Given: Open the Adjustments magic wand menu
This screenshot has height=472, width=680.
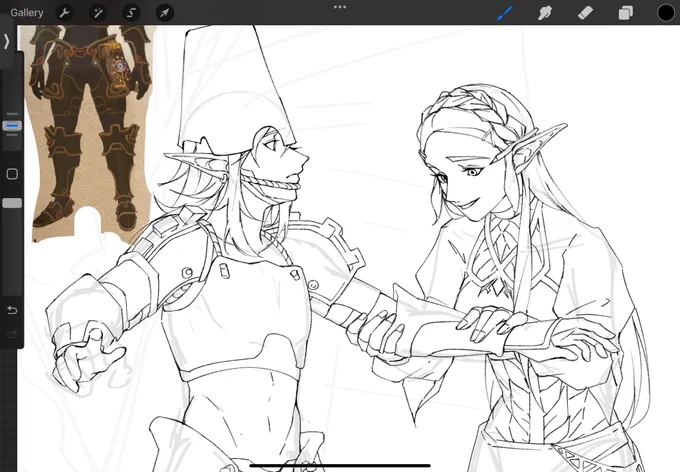Looking at the screenshot, I should [98, 13].
